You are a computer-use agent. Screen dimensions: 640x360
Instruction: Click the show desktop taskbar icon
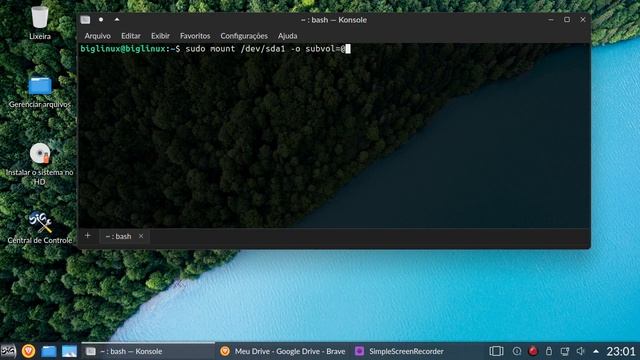(69, 351)
